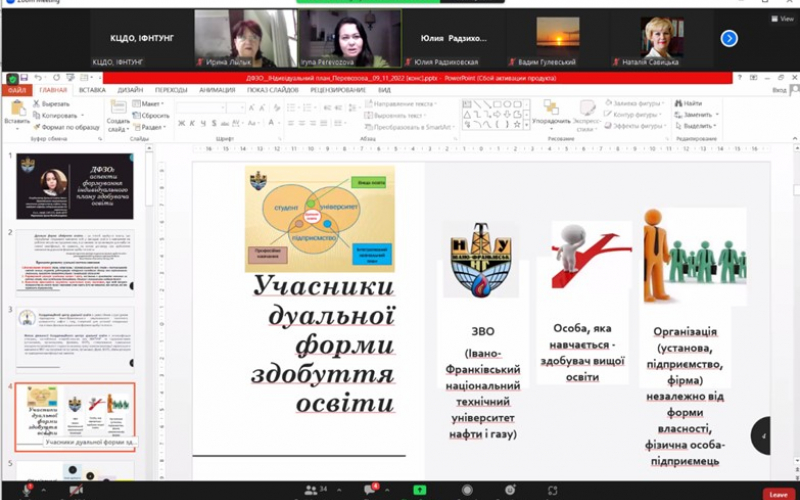Image resolution: width=800 pixels, height=500 pixels.
Task: Open Заливка фигуры shape fill menu
Action: click(x=635, y=104)
